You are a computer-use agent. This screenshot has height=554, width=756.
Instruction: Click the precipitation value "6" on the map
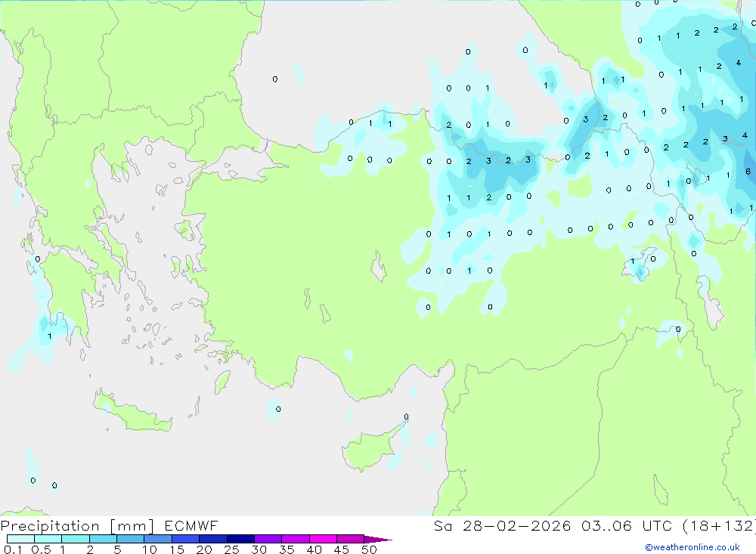pos(748,172)
